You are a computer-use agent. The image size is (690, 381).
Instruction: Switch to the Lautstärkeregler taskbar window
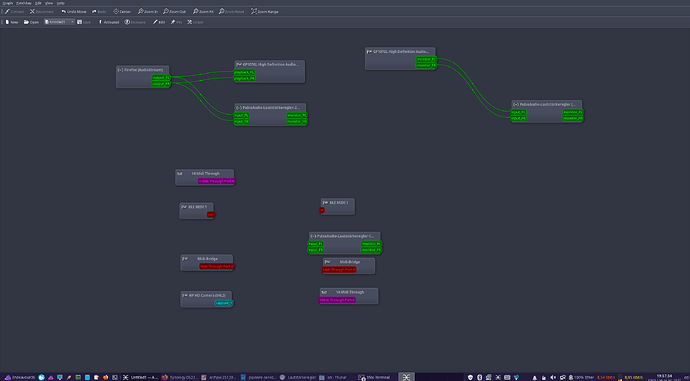298,377
